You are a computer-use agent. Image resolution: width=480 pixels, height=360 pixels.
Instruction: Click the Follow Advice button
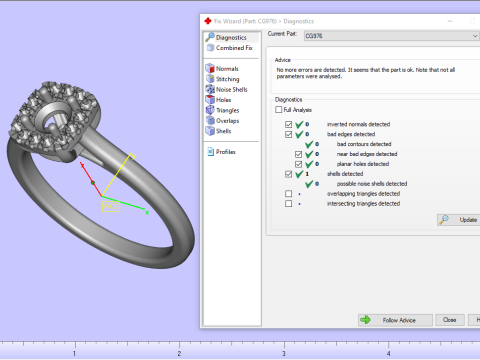(395, 320)
